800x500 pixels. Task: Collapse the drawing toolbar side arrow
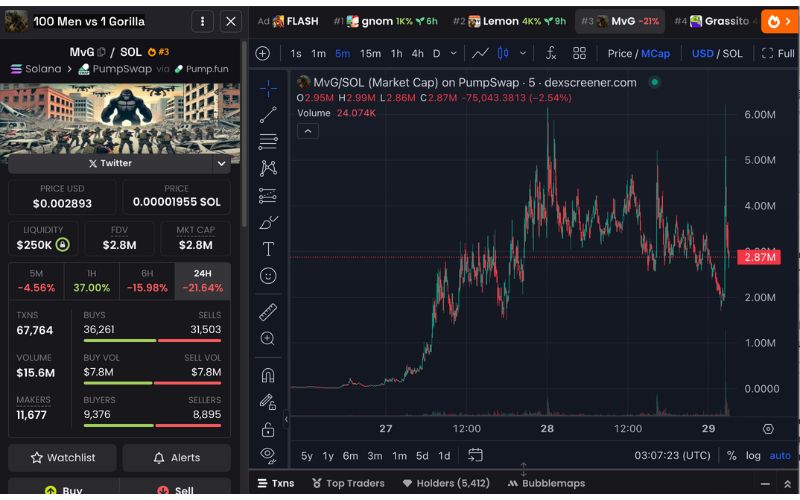286,419
